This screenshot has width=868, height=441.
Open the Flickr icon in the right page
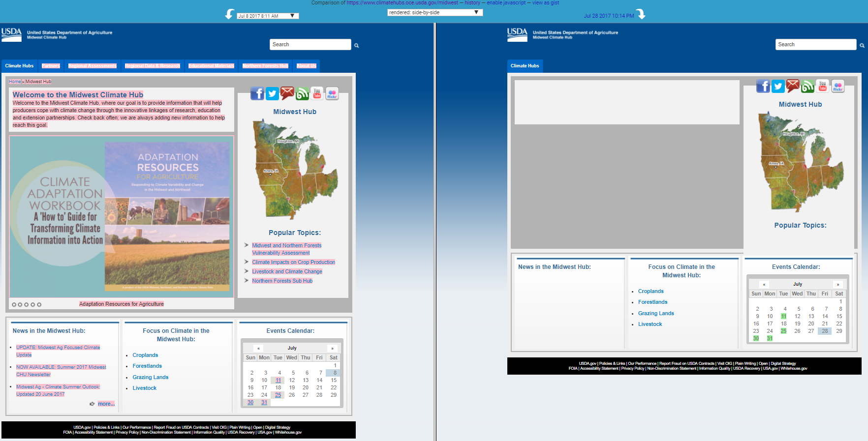(x=838, y=87)
